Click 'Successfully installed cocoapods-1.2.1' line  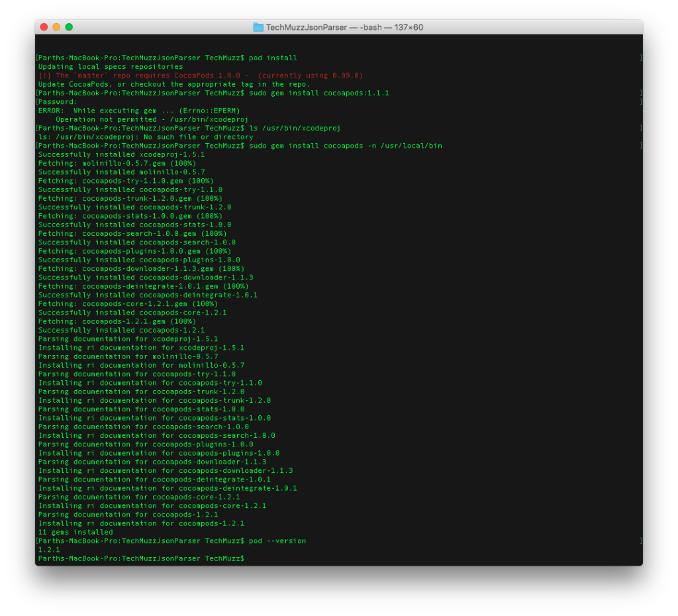pos(122,331)
